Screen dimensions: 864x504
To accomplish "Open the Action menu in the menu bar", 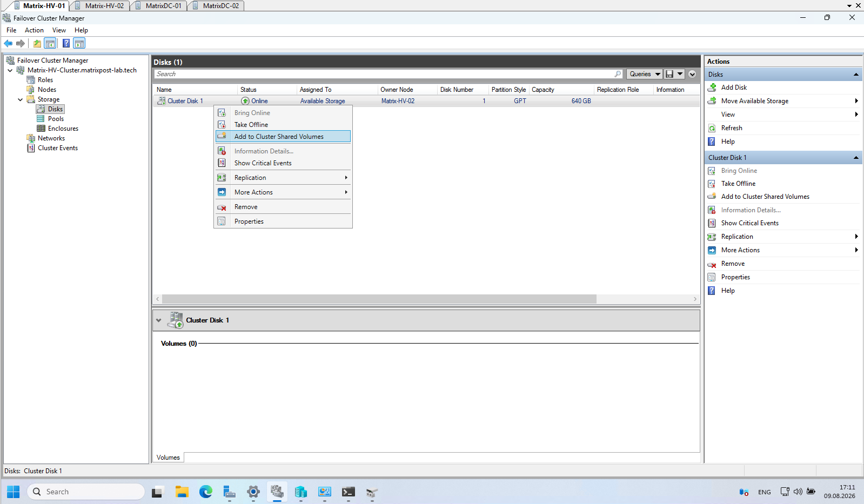I will coord(34,30).
